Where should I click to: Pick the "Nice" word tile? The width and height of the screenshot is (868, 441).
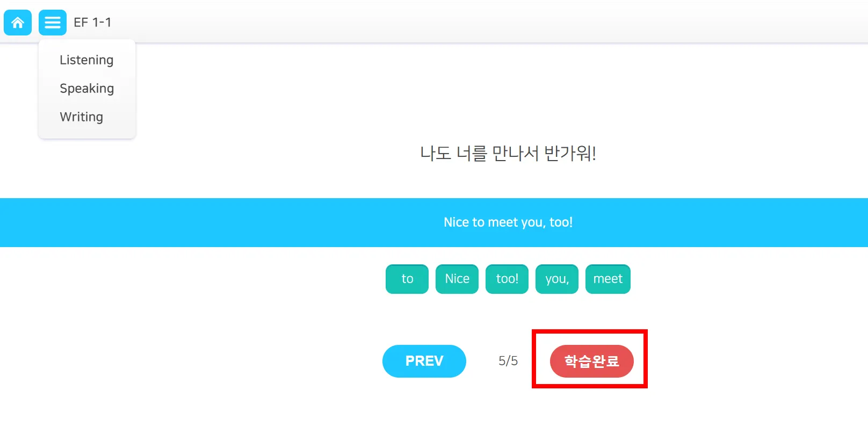click(457, 279)
